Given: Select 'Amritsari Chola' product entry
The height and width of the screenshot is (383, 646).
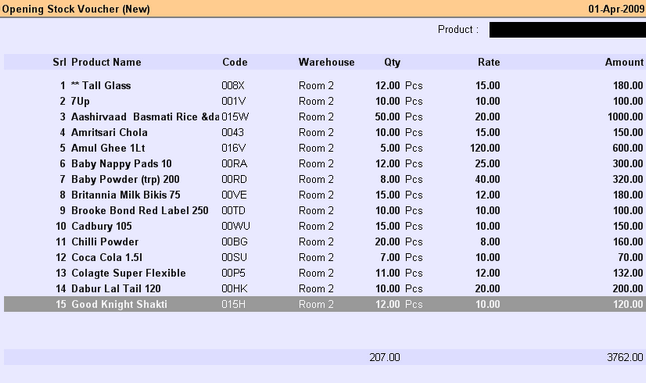Looking at the screenshot, I should pyautogui.click(x=109, y=133).
